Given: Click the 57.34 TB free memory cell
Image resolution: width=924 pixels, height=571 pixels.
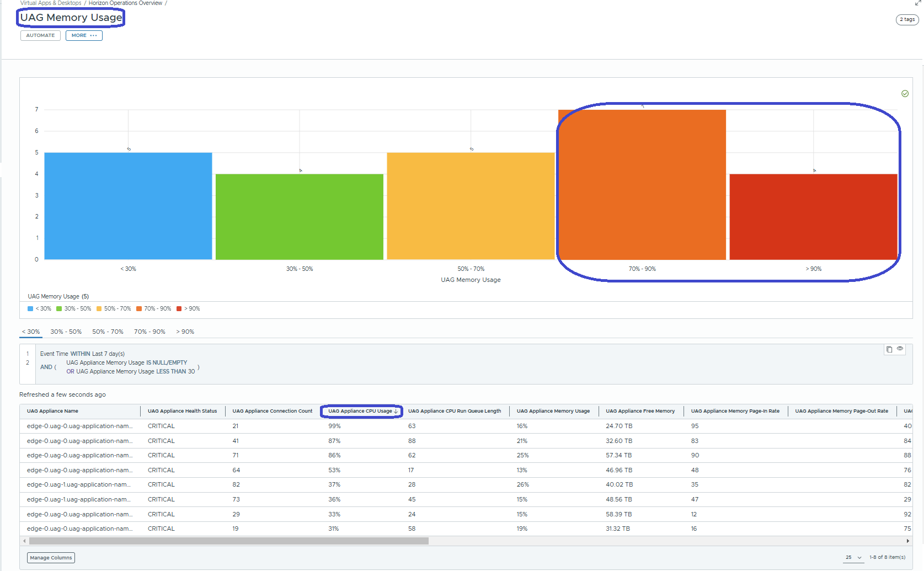Looking at the screenshot, I should [x=619, y=455].
